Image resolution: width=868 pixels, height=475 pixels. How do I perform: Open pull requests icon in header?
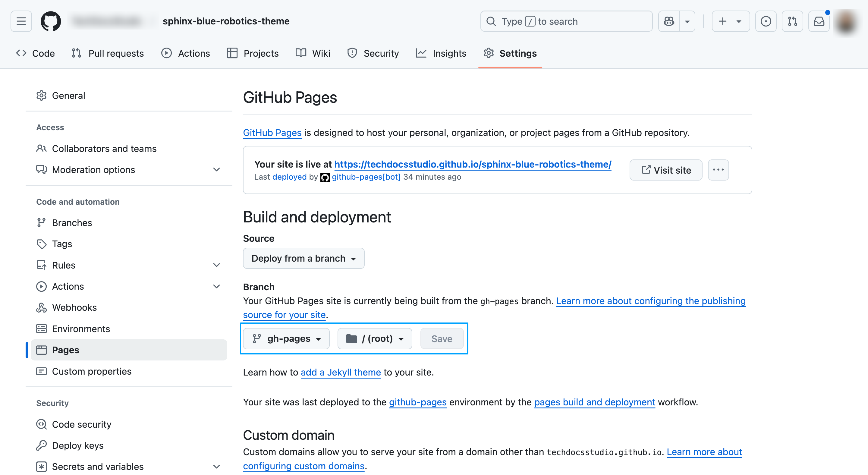(792, 21)
